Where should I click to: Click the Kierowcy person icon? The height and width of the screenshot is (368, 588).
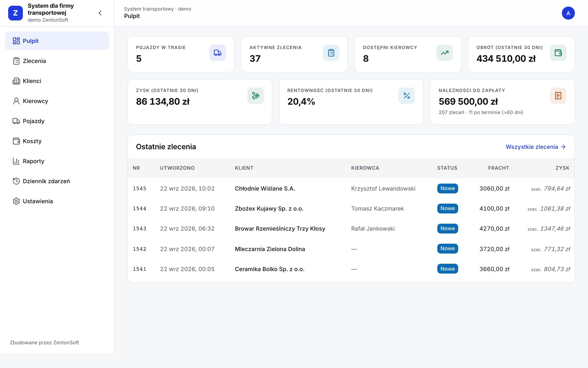coord(16,101)
